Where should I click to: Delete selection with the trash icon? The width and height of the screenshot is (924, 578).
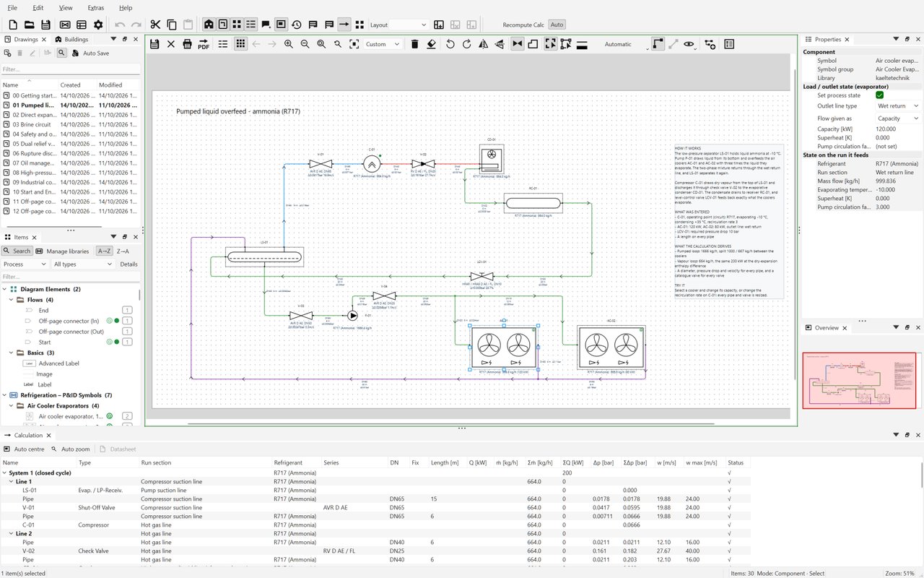point(414,44)
